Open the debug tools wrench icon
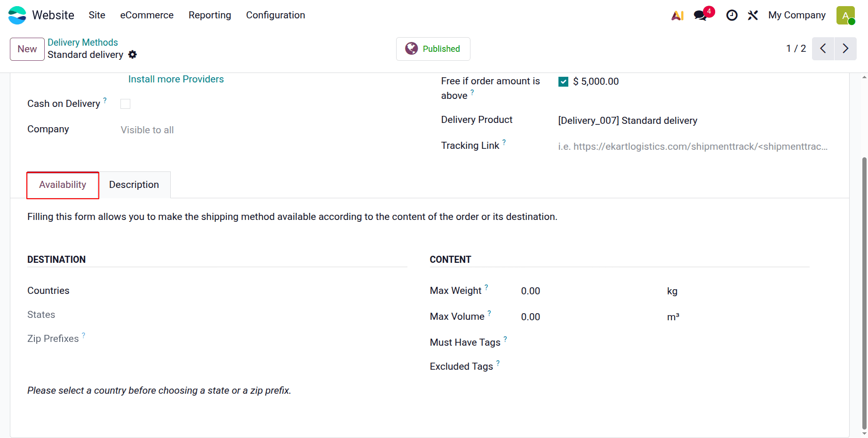868x438 pixels. [x=753, y=15]
